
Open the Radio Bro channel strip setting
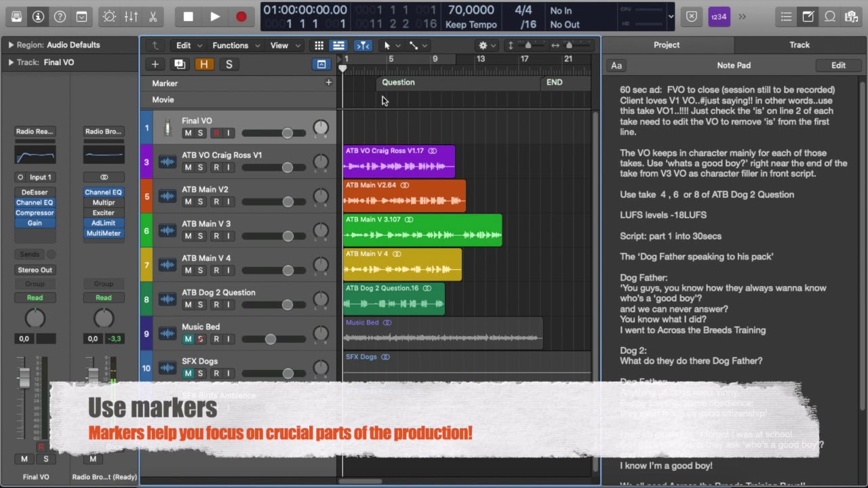[x=103, y=131]
